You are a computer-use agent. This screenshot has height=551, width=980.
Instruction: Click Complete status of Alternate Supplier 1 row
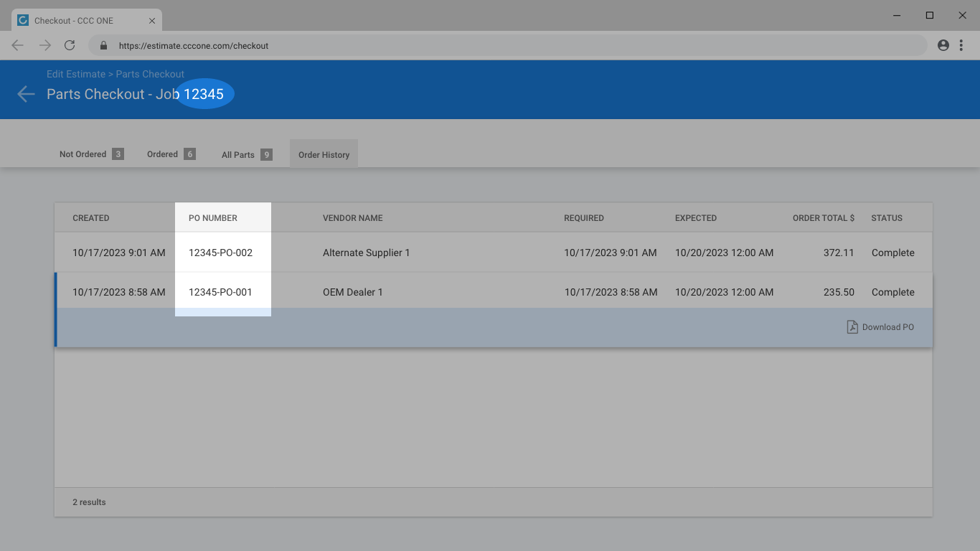tap(893, 253)
